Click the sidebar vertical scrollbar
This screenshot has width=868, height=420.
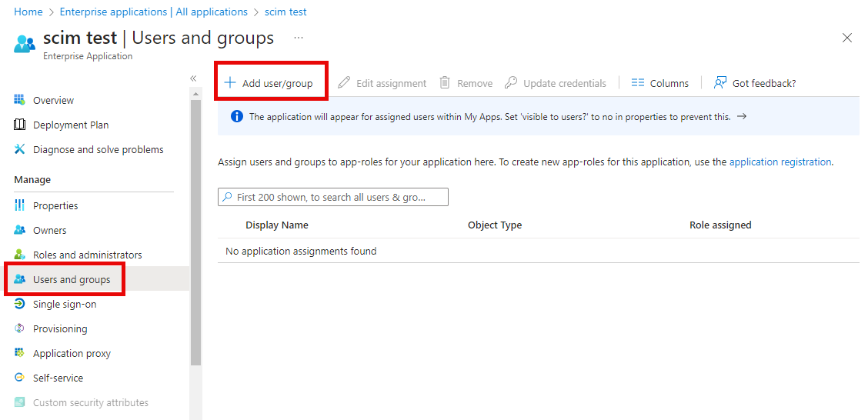point(195,231)
